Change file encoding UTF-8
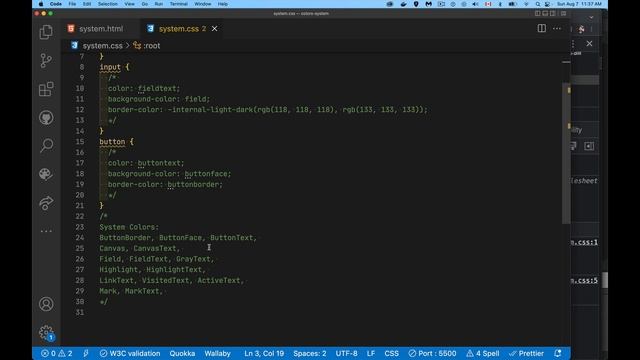Screen dimensions: 640x360 (x=347, y=353)
